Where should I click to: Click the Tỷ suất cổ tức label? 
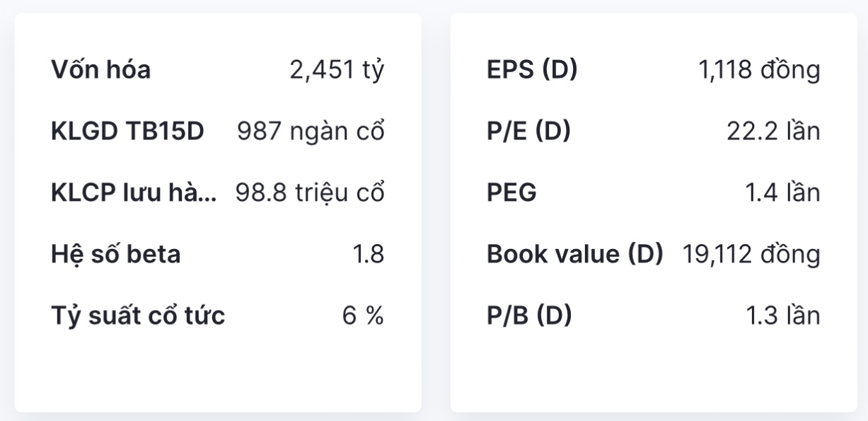tap(138, 316)
